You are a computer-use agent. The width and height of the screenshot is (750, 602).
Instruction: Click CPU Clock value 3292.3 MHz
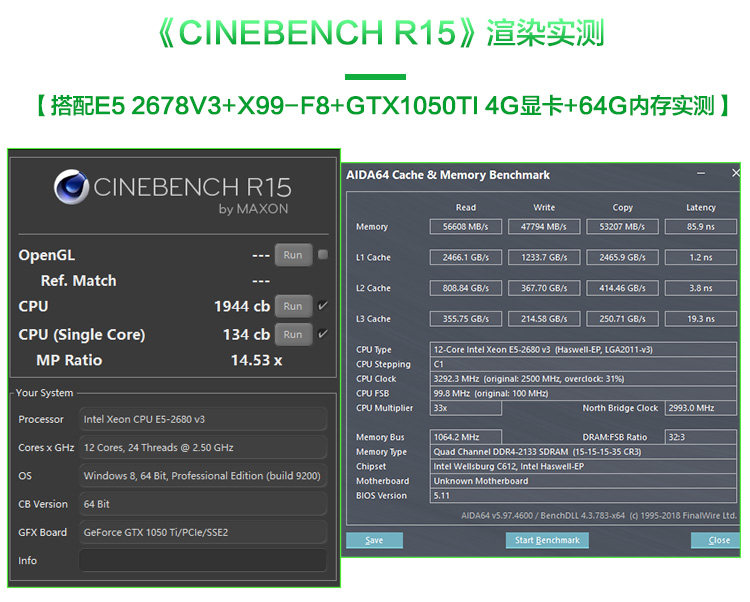(x=583, y=379)
